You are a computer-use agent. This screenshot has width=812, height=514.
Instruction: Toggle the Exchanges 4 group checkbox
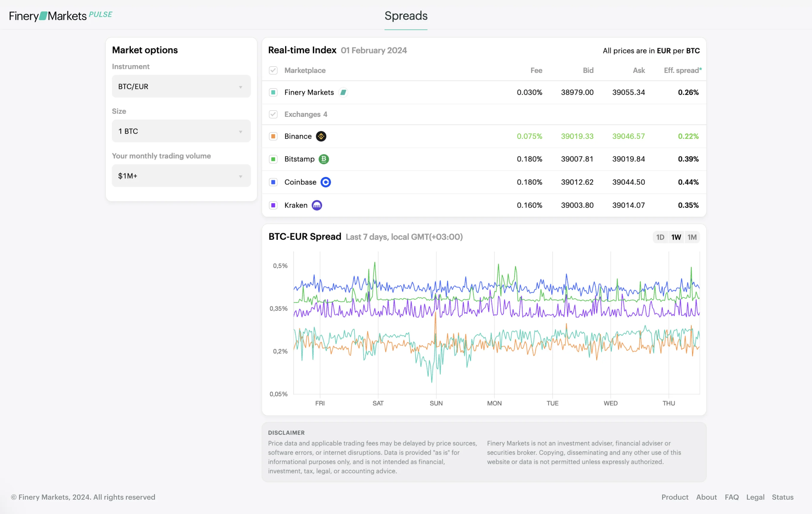[273, 114]
